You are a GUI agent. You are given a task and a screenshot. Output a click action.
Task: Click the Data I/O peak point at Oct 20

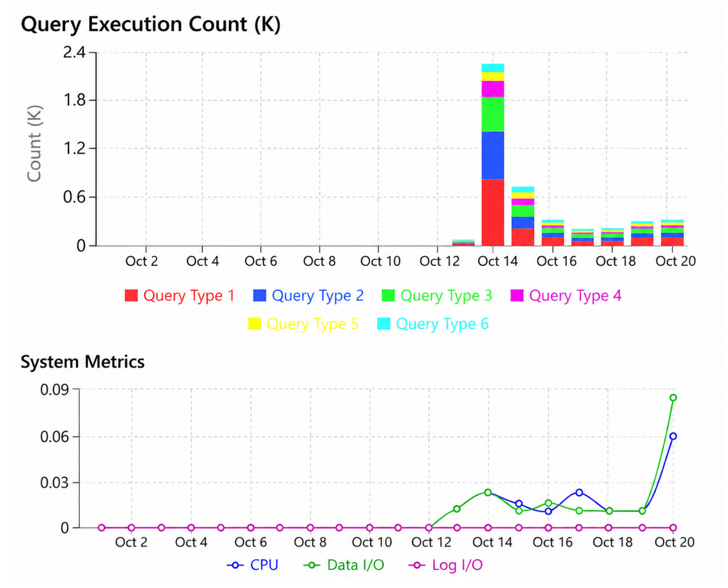pos(673,398)
